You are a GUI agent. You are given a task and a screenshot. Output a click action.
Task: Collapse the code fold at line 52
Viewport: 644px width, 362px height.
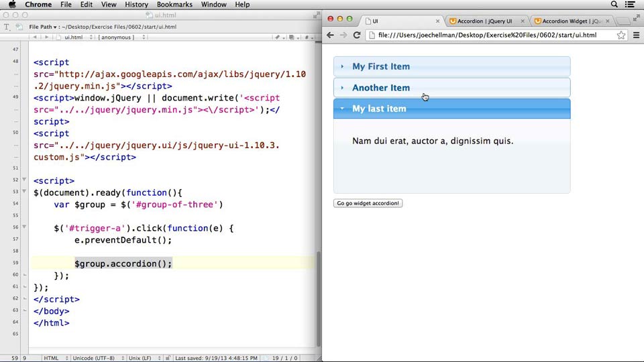(24, 180)
